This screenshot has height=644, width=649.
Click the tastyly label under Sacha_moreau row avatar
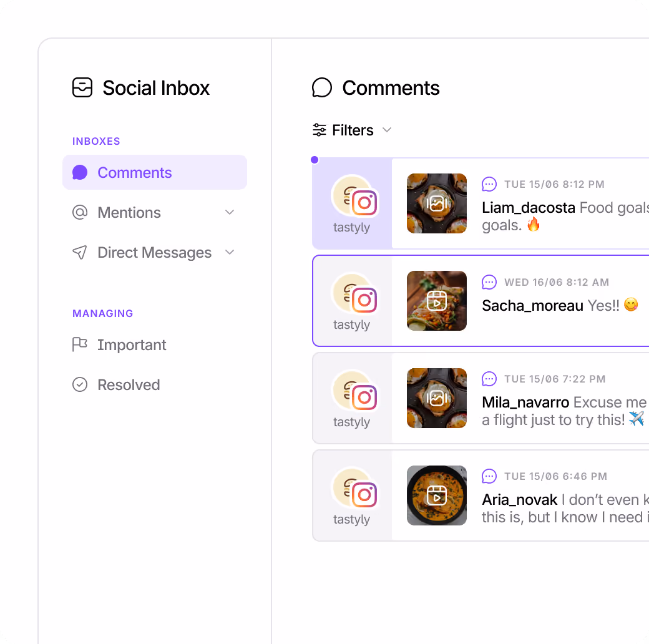click(x=352, y=325)
